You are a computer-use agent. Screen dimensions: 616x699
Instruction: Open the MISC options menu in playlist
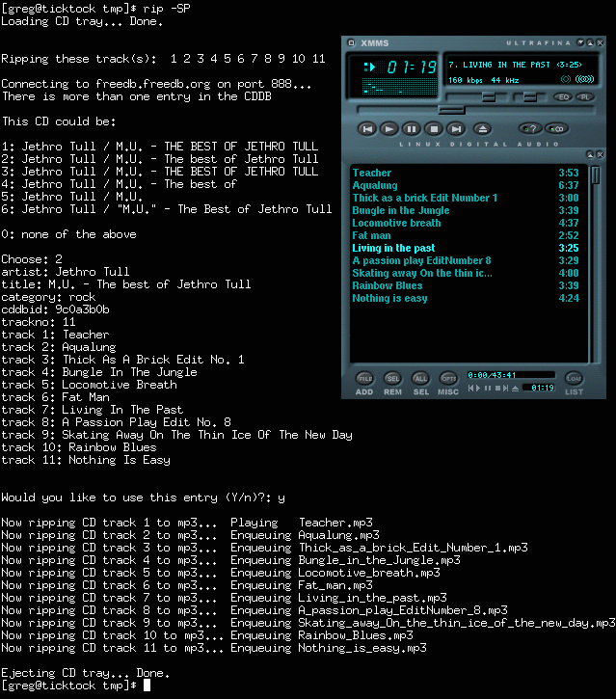coord(448,380)
